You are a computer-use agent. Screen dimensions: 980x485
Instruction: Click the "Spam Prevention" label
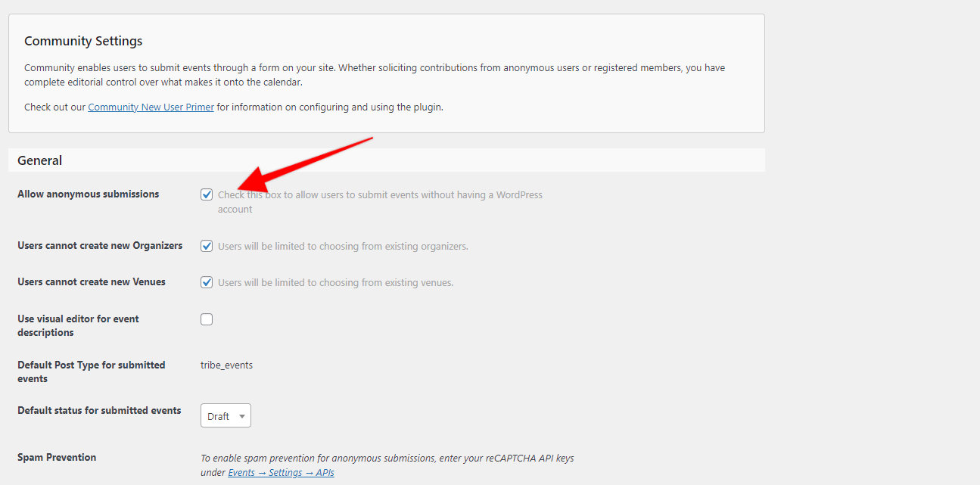[57, 457]
